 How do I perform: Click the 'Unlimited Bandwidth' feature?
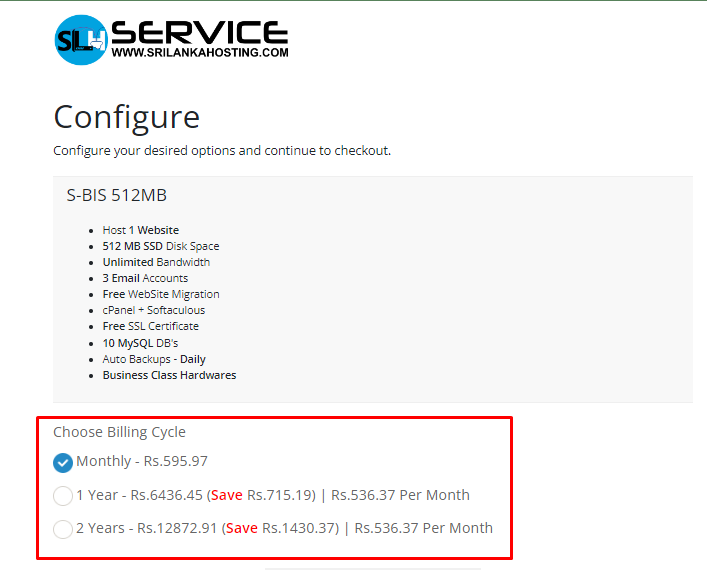[156, 262]
